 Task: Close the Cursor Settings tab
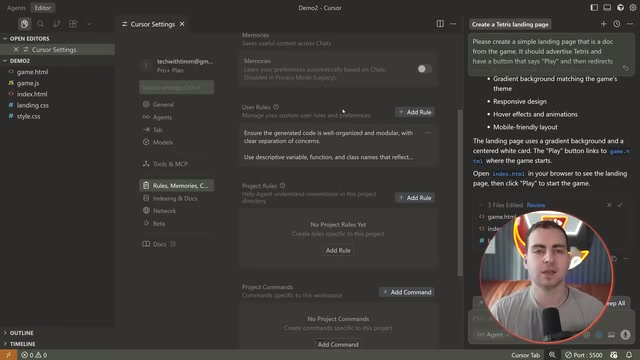182,24
